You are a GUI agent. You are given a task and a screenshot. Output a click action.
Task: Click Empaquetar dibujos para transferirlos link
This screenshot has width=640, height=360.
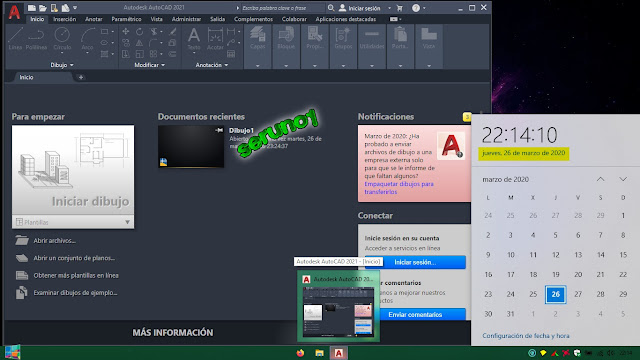tap(399, 188)
